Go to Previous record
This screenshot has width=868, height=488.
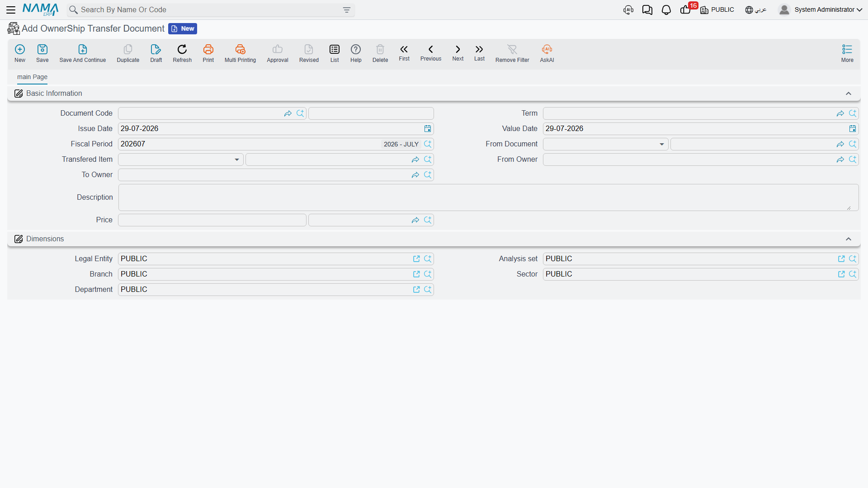pyautogui.click(x=431, y=53)
